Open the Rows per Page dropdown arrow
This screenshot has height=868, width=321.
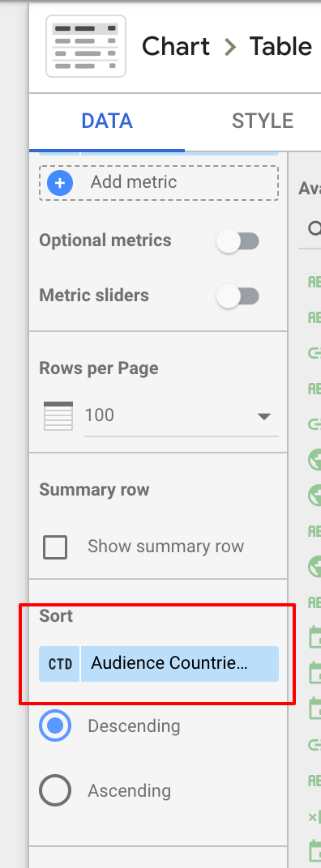pyautogui.click(x=264, y=416)
